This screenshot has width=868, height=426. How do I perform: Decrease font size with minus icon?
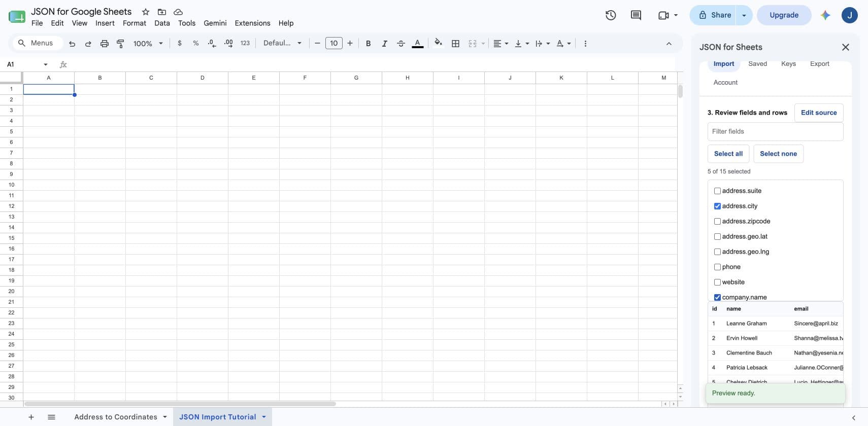point(317,44)
